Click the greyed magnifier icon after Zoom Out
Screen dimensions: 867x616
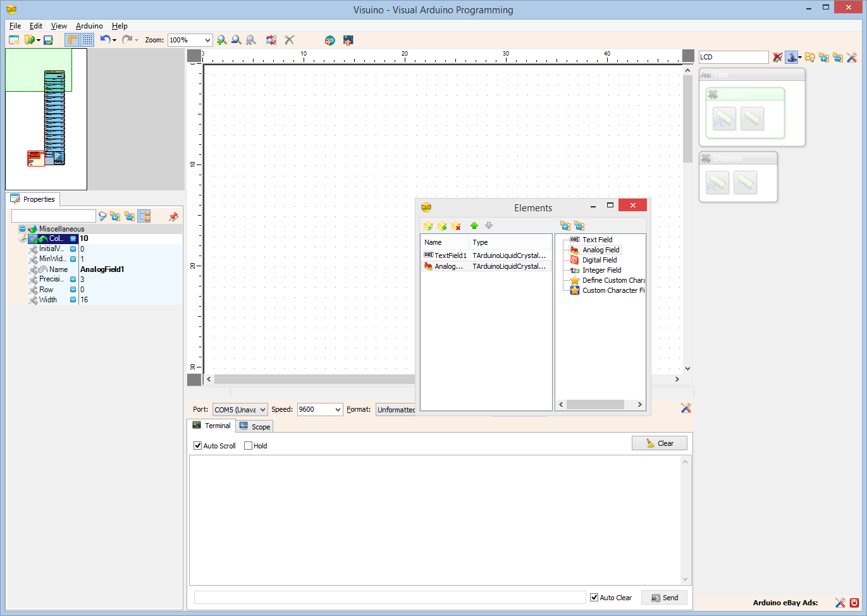coord(251,40)
